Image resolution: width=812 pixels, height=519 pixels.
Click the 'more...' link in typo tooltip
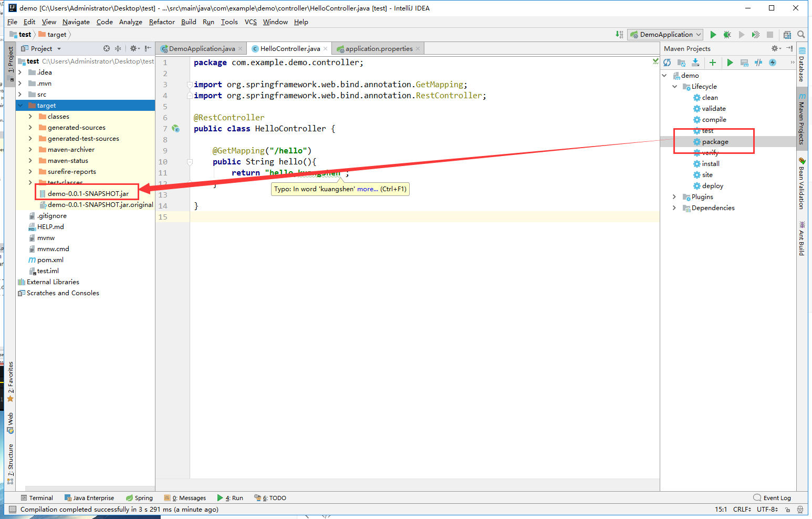click(367, 189)
